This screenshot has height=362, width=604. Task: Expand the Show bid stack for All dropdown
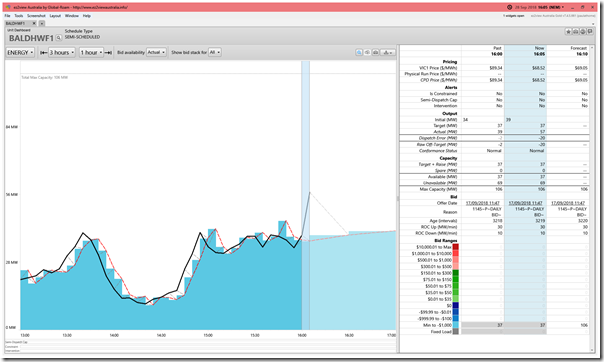(x=215, y=52)
